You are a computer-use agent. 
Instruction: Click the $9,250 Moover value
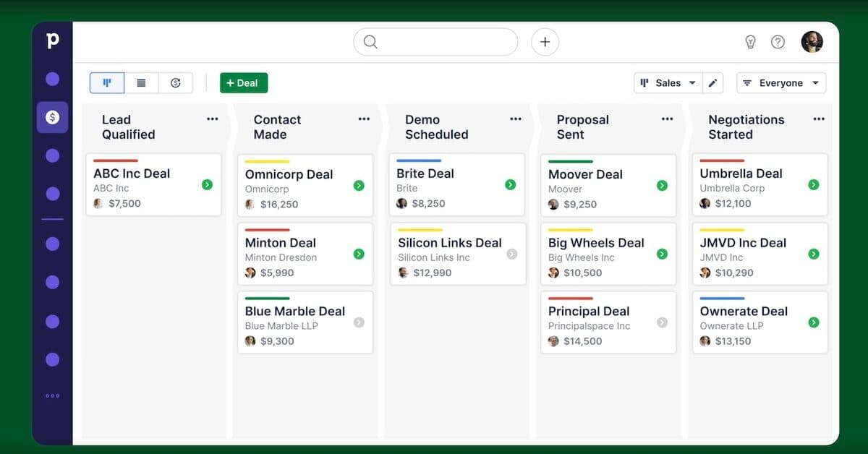(x=580, y=205)
